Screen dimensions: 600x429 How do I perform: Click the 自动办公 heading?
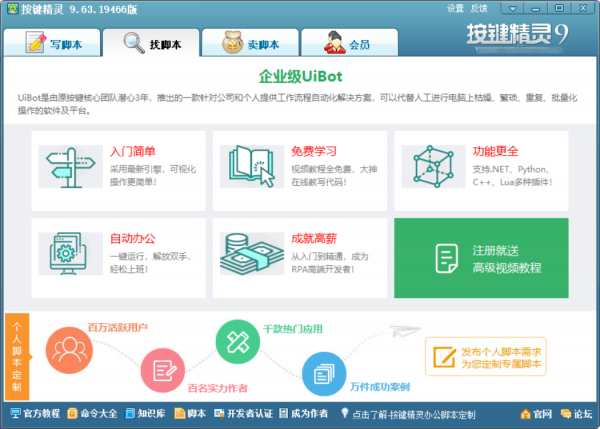pyautogui.click(x=133, y=239)
